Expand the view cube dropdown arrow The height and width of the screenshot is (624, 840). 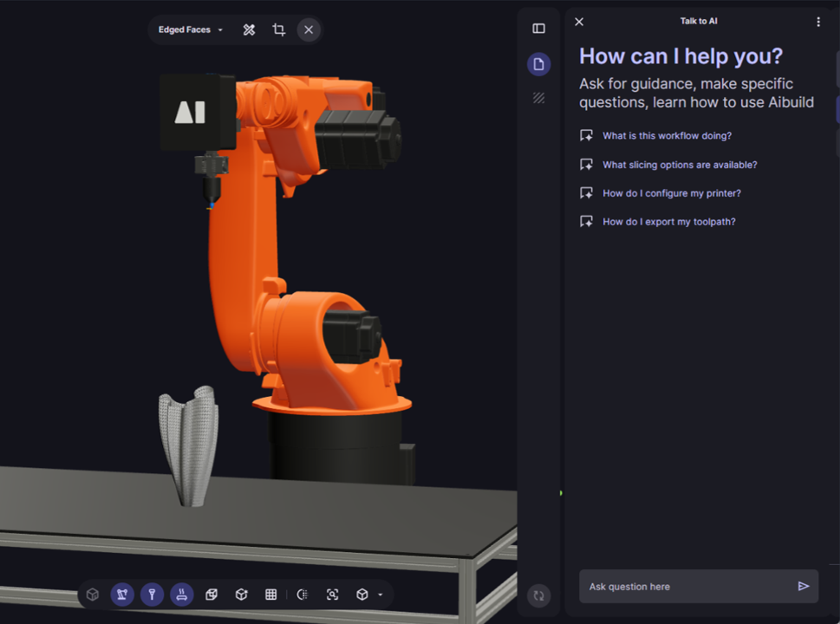coord(381,595)
